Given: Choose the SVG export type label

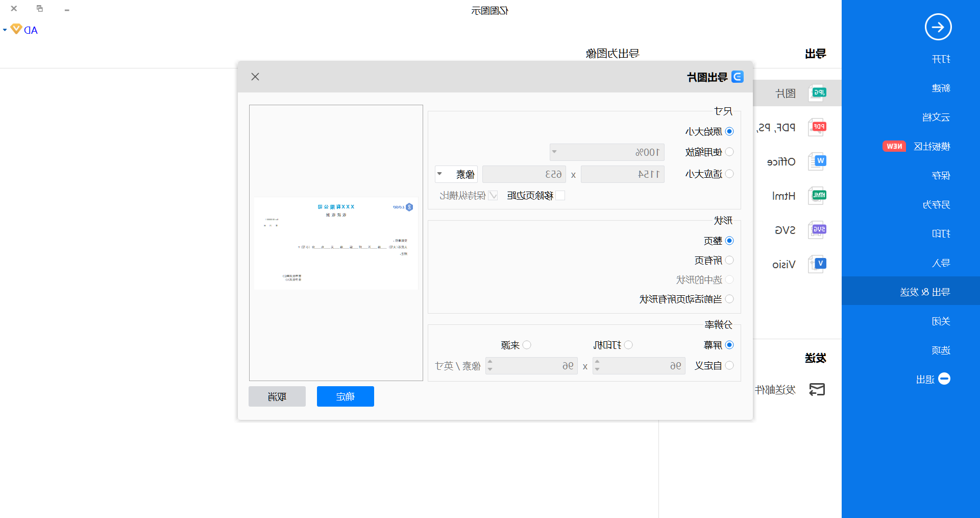Looking at the screenshot, I should click(786, 230).
